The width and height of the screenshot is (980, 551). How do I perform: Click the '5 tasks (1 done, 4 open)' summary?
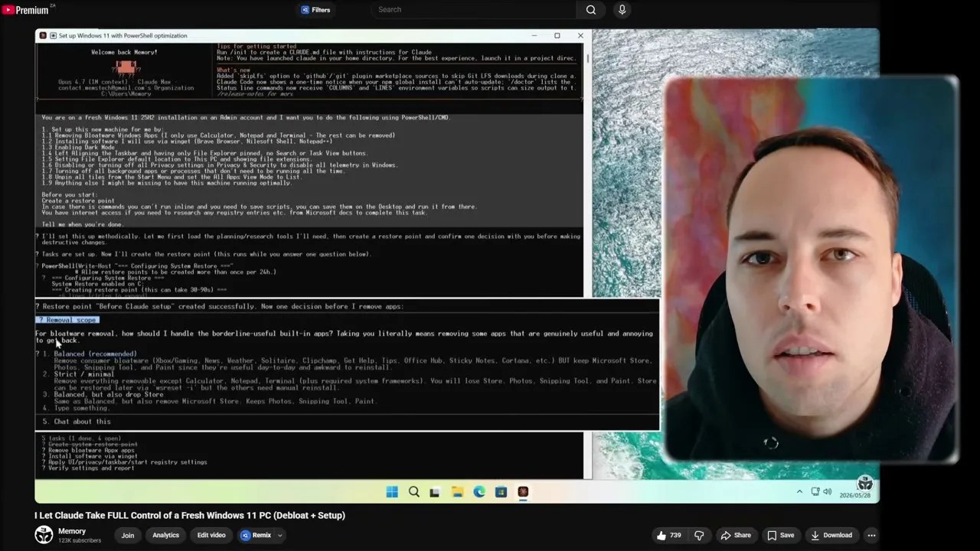coord(81,439)
